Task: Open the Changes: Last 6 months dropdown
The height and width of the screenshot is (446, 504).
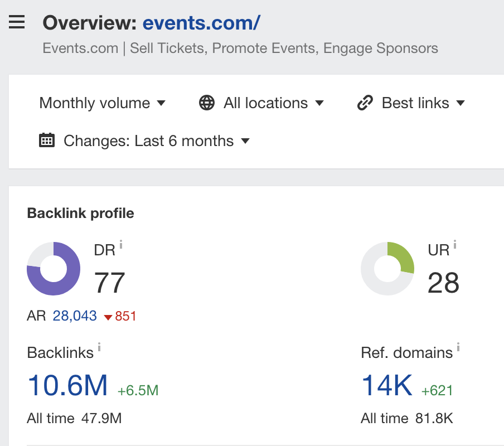Action: 144,140
